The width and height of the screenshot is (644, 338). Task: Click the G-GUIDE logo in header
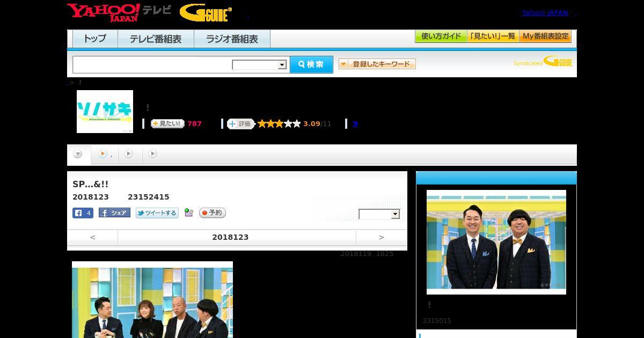tap(206, 13)
